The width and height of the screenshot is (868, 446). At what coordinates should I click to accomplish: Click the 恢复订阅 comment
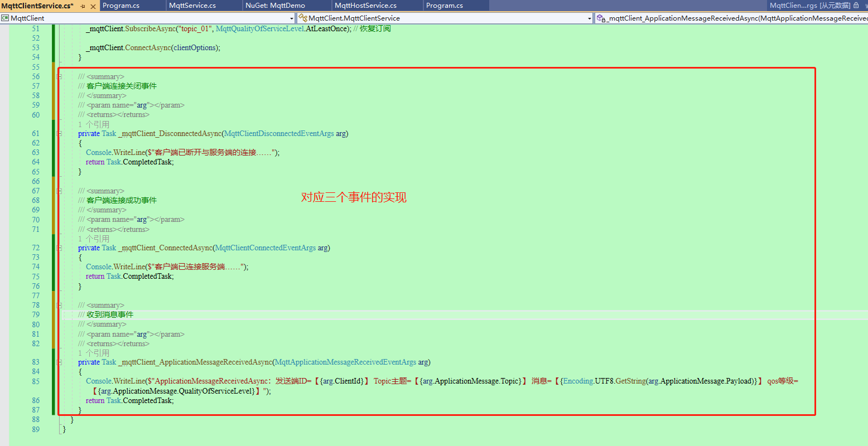pos(375,29)
